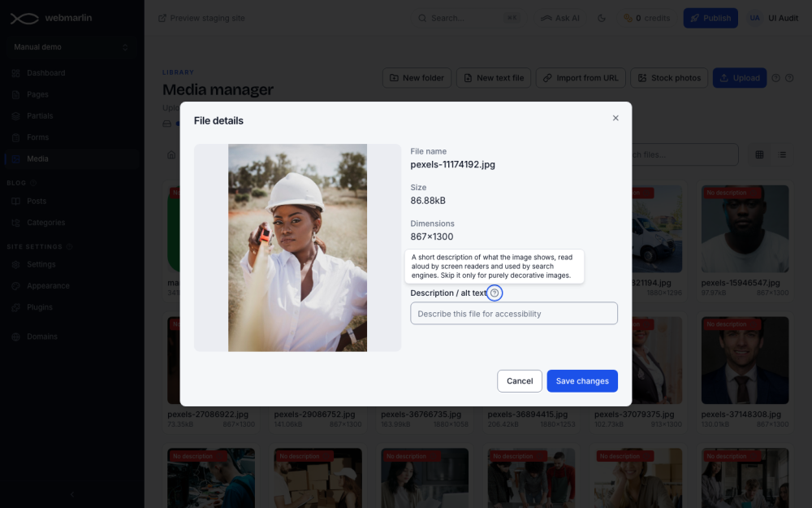
Task: Open Dashboard in the sidebar
Action: [x=71, y=73]
